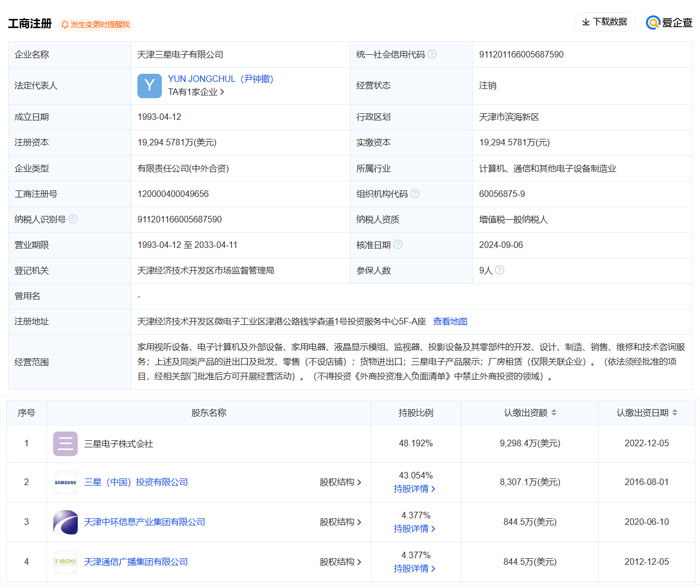
Task: Select contribution date 2022-12-05
Action: coord(646,443)
